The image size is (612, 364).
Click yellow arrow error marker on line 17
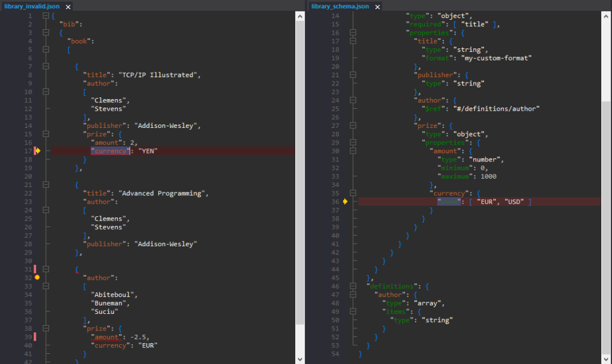tap(38, 151)
